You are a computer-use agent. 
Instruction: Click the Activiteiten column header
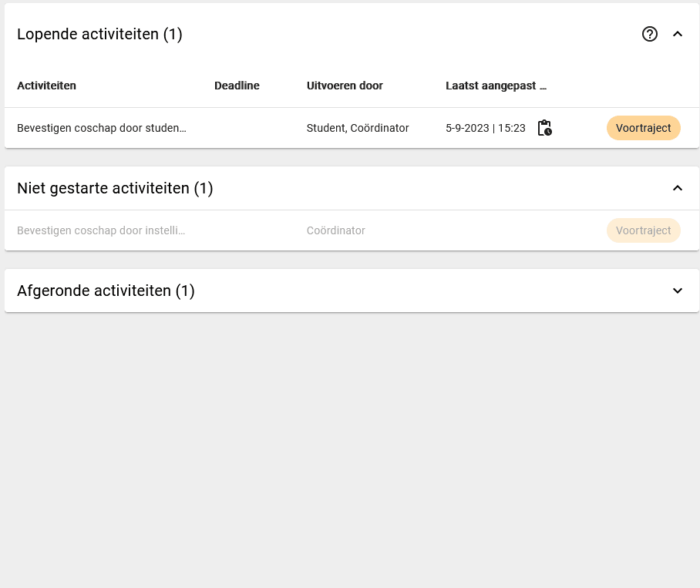(x=46, y=86)
